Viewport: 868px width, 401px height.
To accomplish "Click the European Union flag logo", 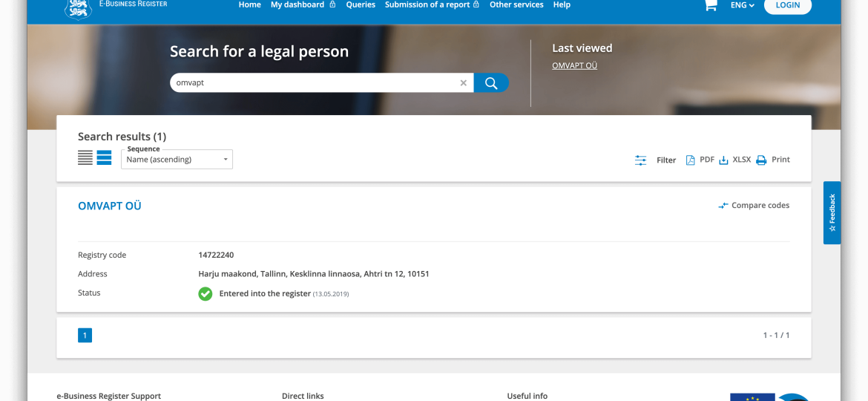I will 752,397.
